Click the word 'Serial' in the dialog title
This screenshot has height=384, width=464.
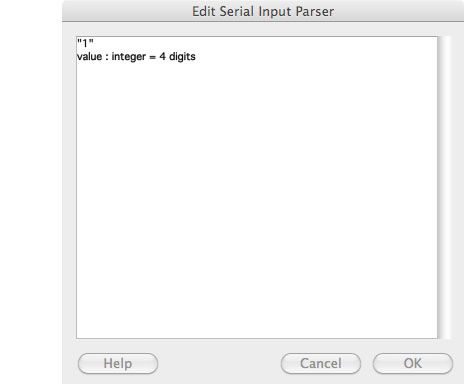(x=237, y=11)
